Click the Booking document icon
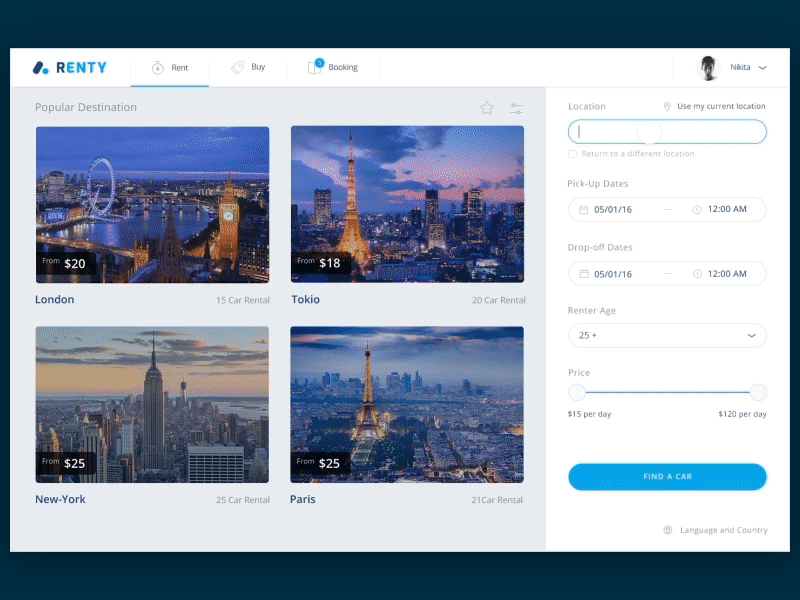The image size is (800, 600). tap(314, 68)
